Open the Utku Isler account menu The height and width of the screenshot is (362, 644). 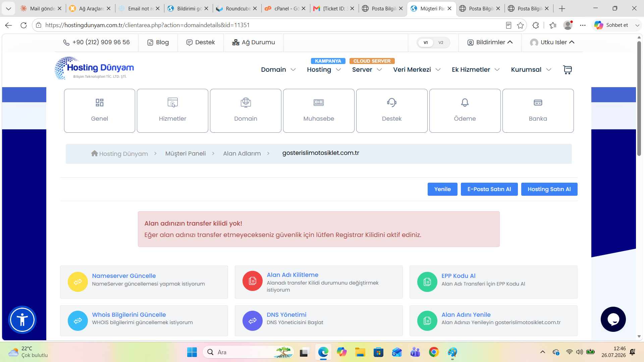(x=552, y=42)
